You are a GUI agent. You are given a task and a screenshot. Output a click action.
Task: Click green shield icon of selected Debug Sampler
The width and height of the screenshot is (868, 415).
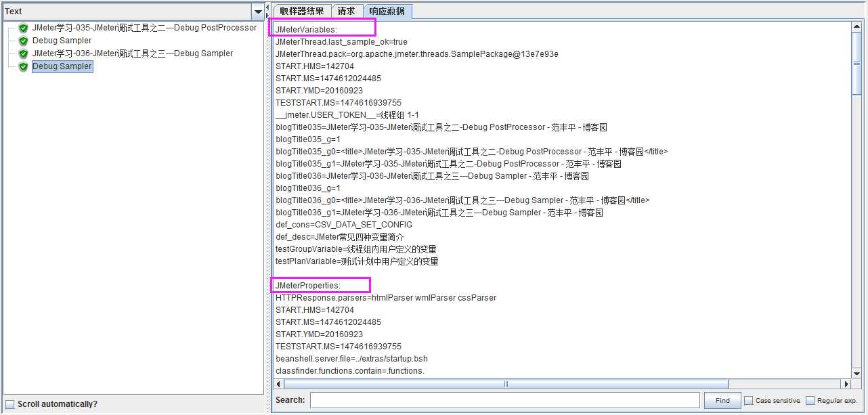tap(23, 67)
